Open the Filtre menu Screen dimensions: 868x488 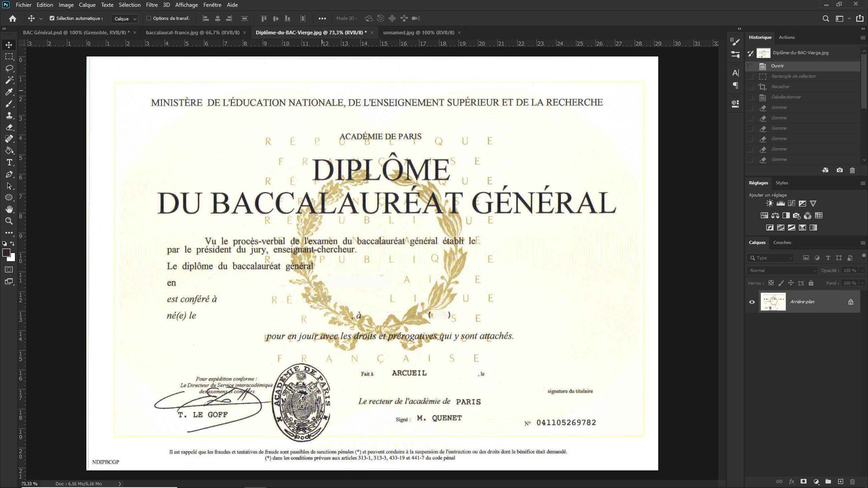click(x=151, y=5)
